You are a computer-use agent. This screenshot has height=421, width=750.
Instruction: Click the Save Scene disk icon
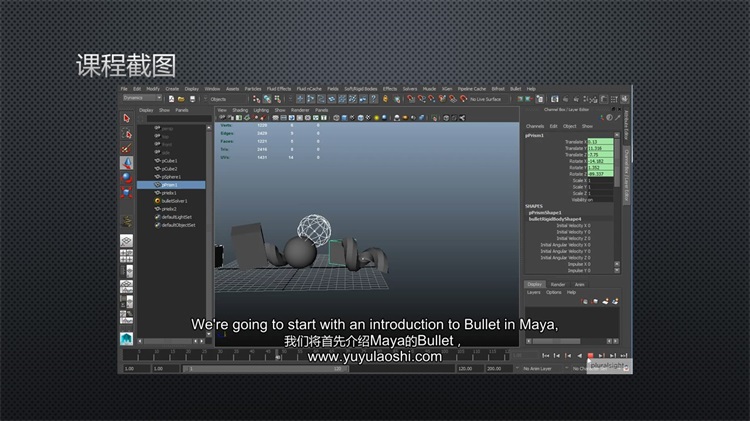pyautogui.click(x=192, y=99)
